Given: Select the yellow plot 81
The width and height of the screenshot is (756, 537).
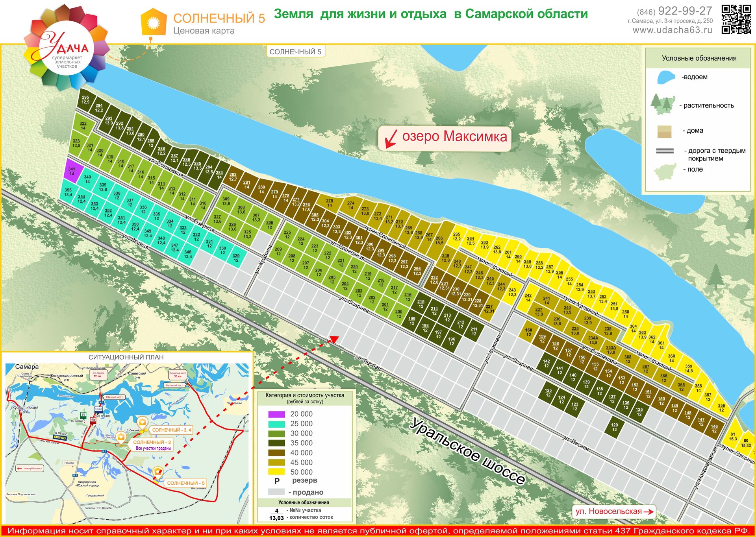Looking at the screenshot, I should [732, 436].
